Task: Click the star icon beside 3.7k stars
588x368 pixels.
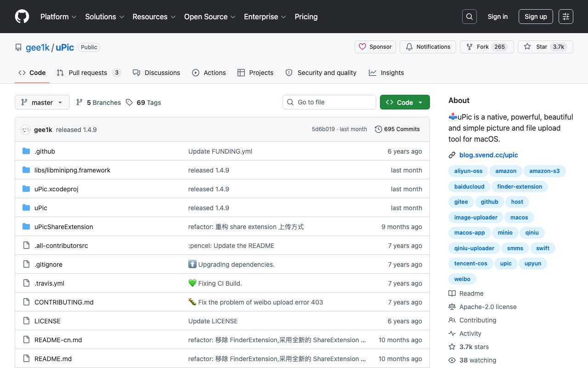Action: coord(452,347)
